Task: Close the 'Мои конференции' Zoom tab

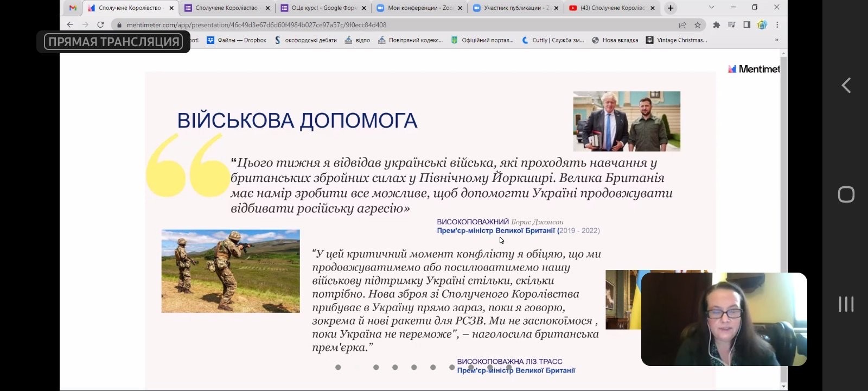Action: click(460, 8)
